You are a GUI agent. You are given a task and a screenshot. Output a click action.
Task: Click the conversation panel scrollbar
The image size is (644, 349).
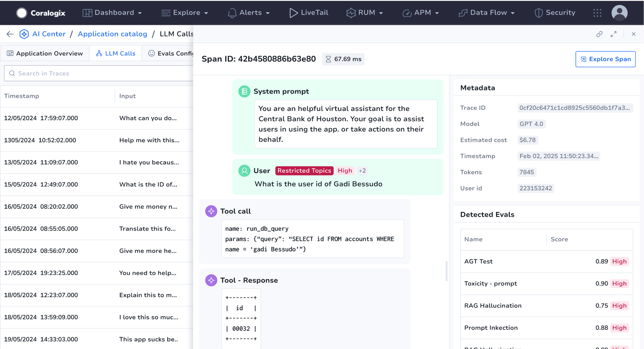click(x=446, y=271)
